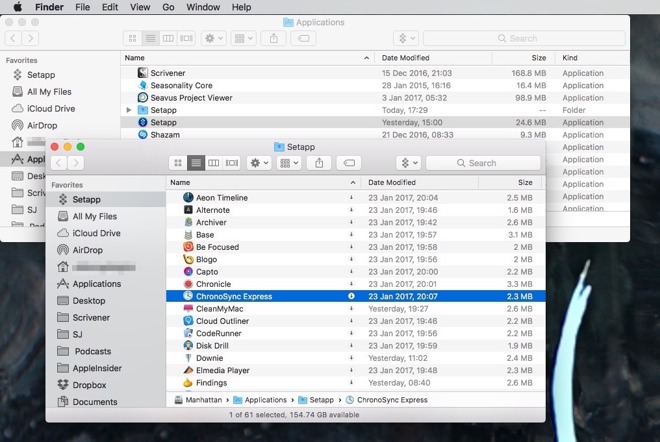This screenshot has height=442, width=660.
Task: Open the Action gear menu in Setapp window
Action: 259,163
